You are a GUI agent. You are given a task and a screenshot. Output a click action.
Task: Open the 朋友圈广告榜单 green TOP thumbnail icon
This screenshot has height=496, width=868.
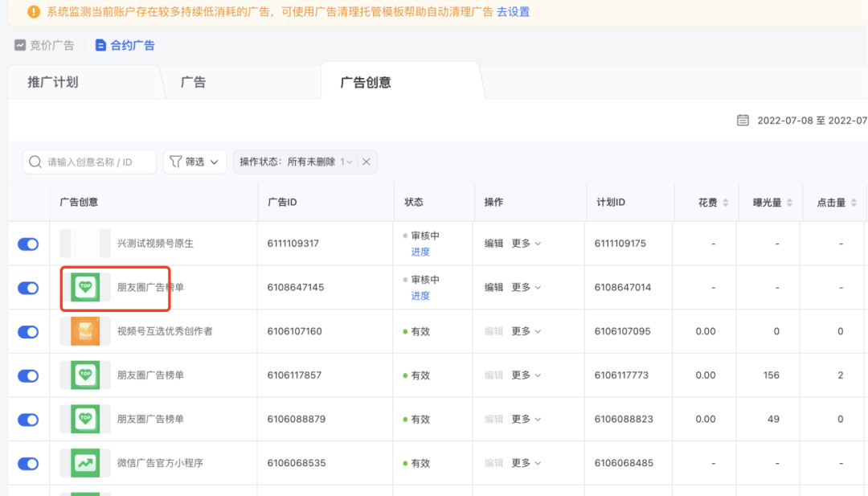pyautogui.click(x=85, y=287)
